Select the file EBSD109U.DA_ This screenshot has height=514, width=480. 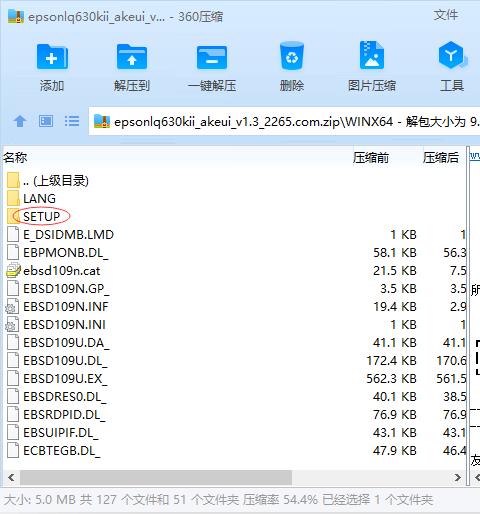[66, 343]
